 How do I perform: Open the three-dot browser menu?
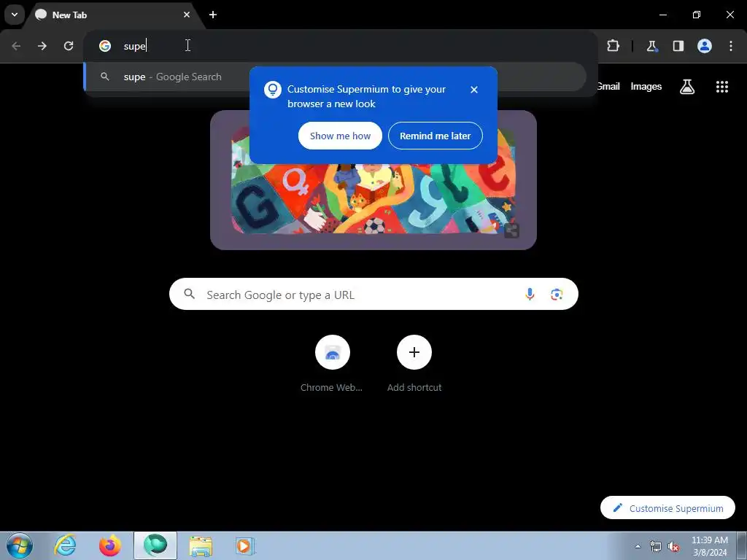731,46
